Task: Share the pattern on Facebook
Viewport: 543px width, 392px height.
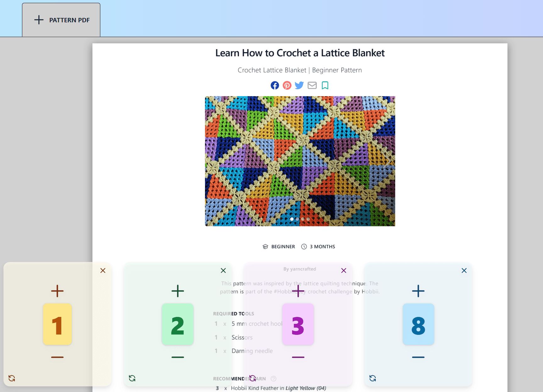Action: pyautogui.click(x=274, y=85)
